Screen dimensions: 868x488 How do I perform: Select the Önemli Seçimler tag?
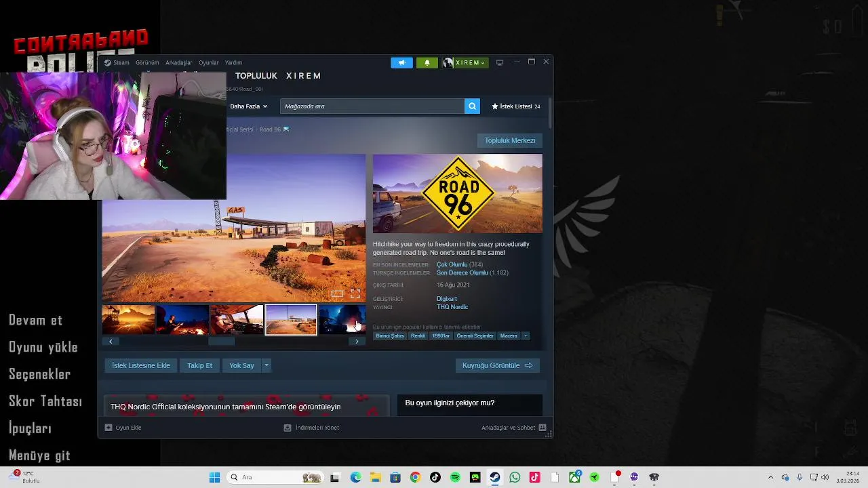click(475, 335)
